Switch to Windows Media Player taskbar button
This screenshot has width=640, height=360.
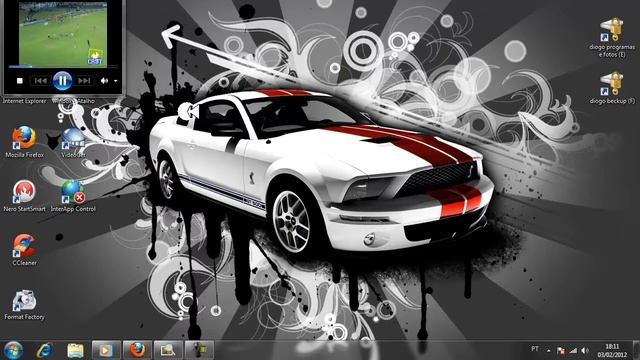[106, 350]
